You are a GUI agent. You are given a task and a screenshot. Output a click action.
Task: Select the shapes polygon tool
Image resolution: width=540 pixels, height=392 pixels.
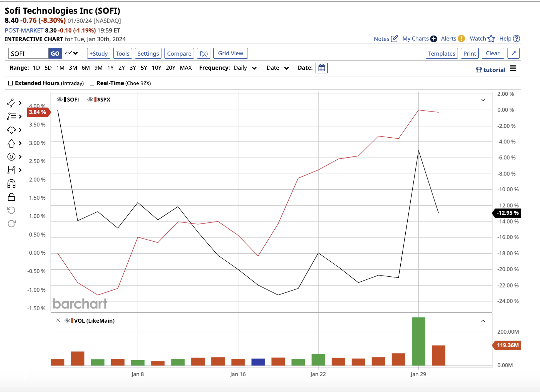11,130
